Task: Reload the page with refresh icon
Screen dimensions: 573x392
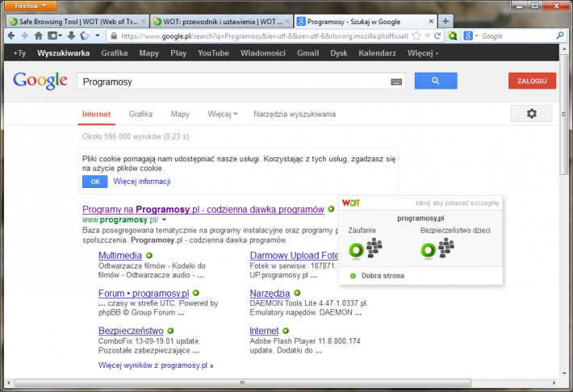Action: coord(437,35)
